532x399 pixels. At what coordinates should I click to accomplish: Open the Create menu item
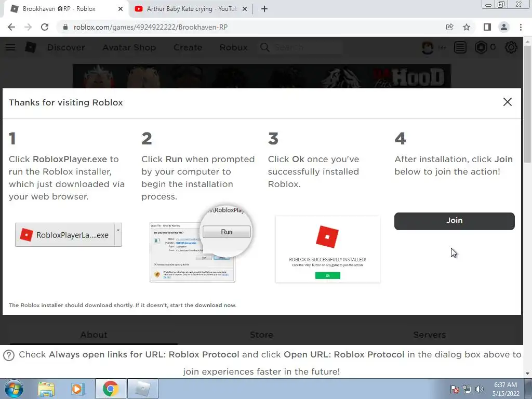[x=188, y=47]
